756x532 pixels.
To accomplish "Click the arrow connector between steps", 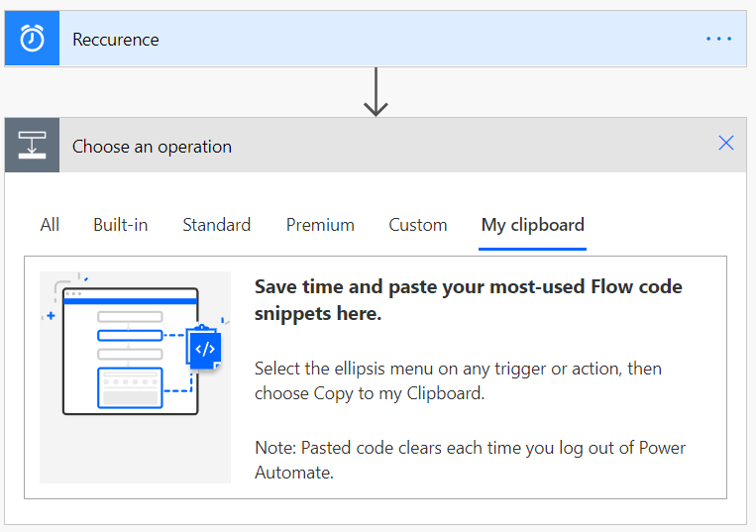I will 376,92.
